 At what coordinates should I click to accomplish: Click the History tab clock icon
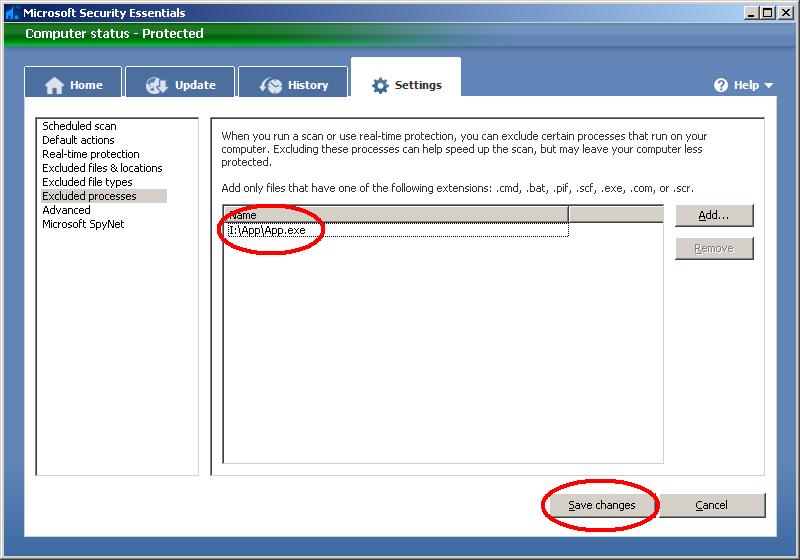point(271,85)
